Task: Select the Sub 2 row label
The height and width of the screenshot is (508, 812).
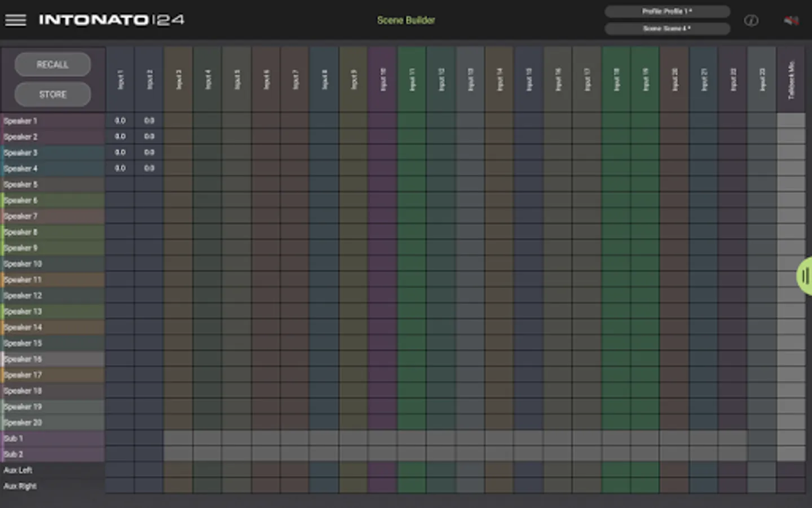Action: [x=53, y=454]
